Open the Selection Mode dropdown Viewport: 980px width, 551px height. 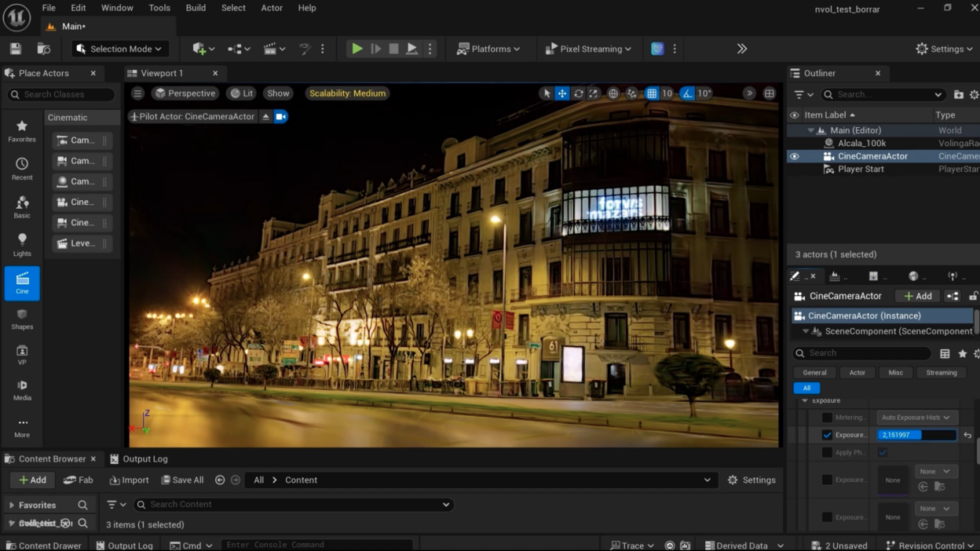click(120, 49)
